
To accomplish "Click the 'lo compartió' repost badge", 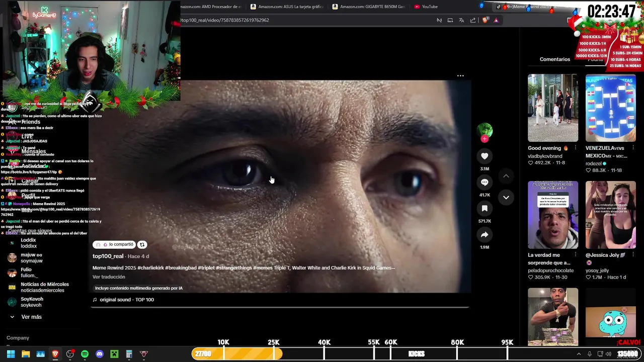I will tap(114, 244).
